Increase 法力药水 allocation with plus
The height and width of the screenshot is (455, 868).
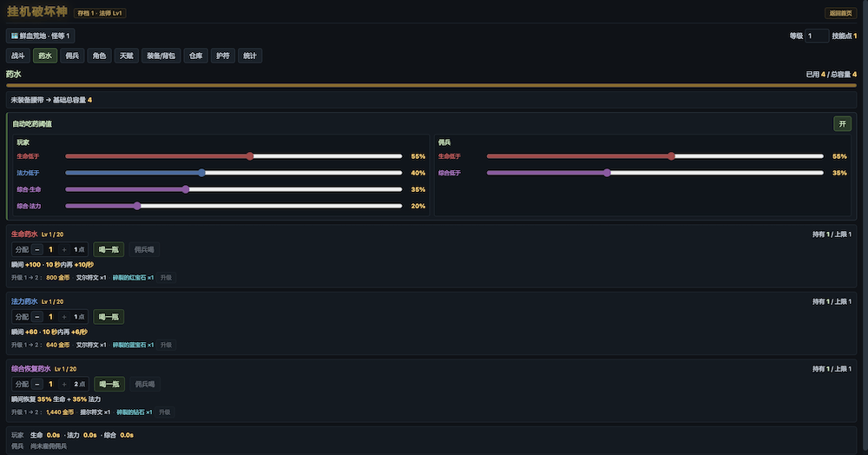pyautogui.click(x=64, y=317)
